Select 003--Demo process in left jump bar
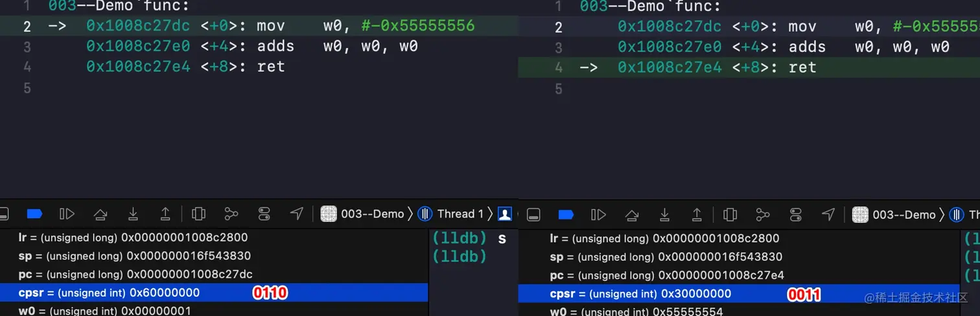This screenshot has height=316, width=980. point(363,214)
